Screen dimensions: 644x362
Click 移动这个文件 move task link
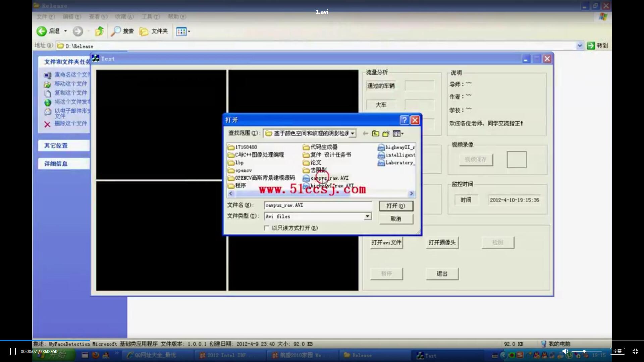point(71,83)
